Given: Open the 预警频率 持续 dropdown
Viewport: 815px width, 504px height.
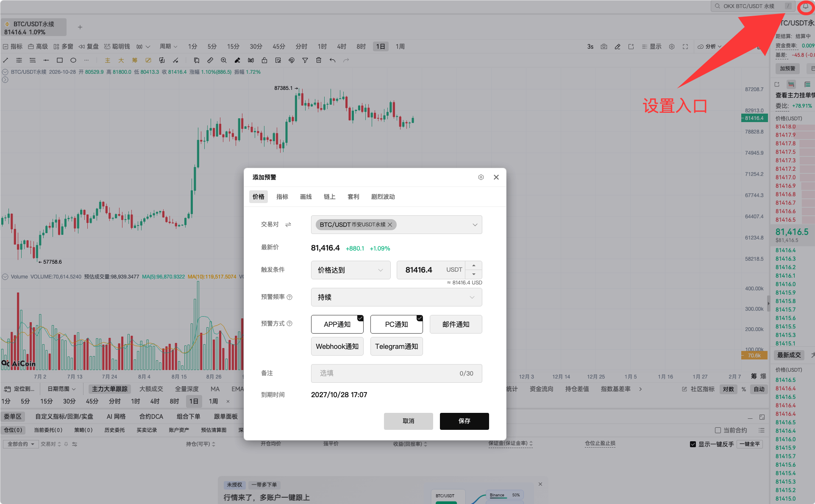Looking at the screenshot, I should coord(397,297).
